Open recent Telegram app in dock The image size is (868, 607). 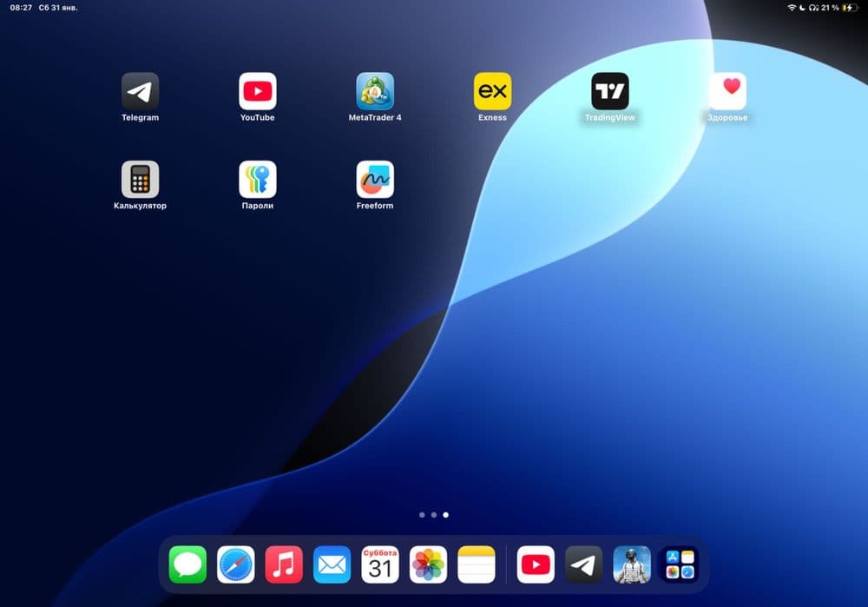click(x=583, y=564)
